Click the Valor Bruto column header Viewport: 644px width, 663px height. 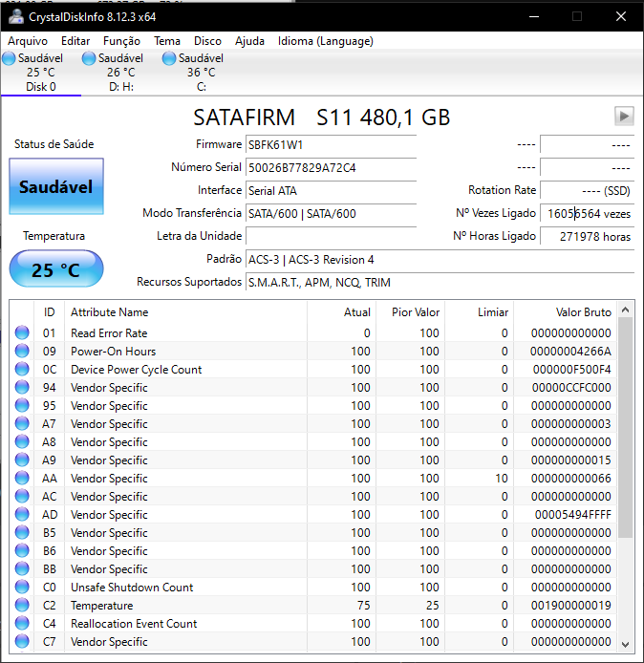(x=566, y=312)
